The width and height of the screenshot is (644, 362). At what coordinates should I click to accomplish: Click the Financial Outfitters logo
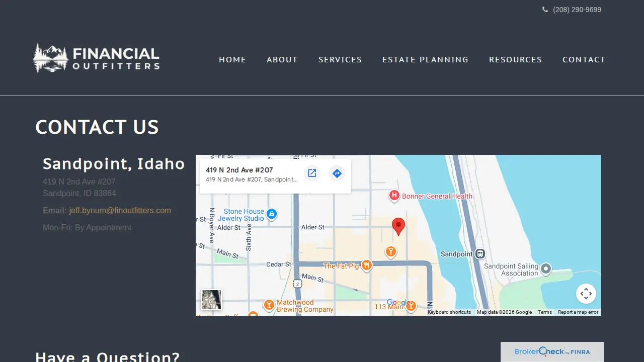pos(96,58)
